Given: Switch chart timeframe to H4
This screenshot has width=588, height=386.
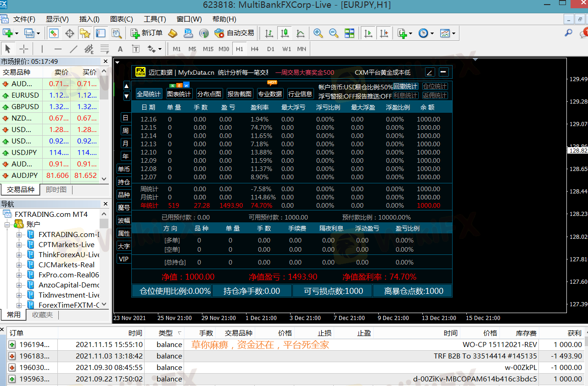Looking at the screenshot, I should 255,49.
